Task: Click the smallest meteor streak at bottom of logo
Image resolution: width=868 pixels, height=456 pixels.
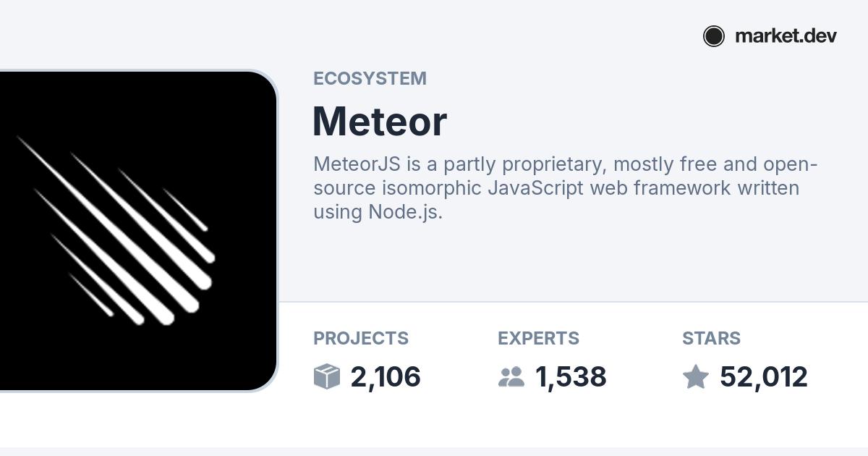Action: (91, 295)
